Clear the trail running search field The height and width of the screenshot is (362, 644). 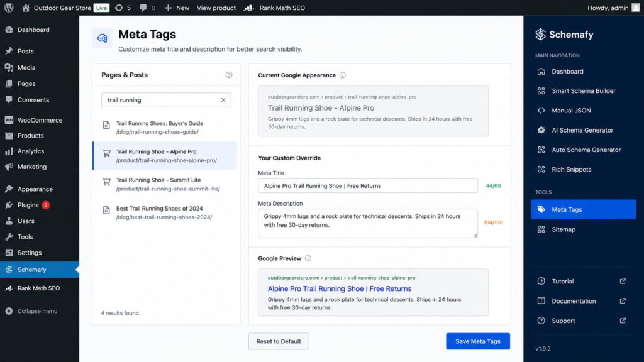(x=223, y=100)
